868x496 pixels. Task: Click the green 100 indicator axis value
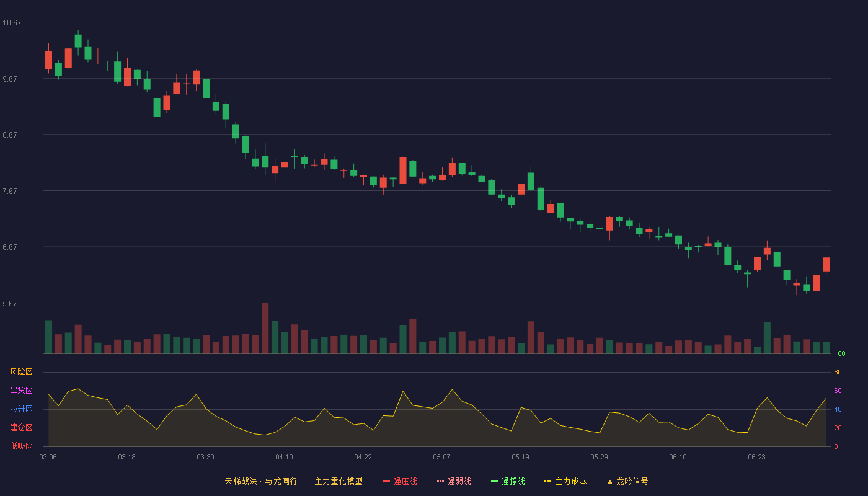coord(839,353)
